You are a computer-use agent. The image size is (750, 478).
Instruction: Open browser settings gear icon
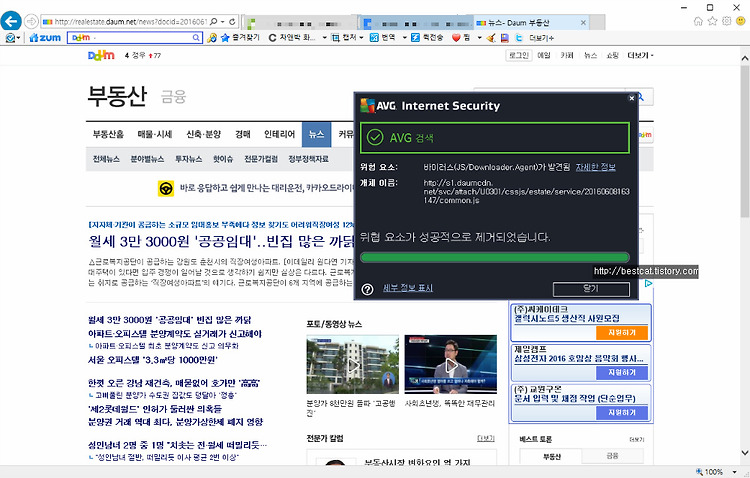(x=727, y=21)
